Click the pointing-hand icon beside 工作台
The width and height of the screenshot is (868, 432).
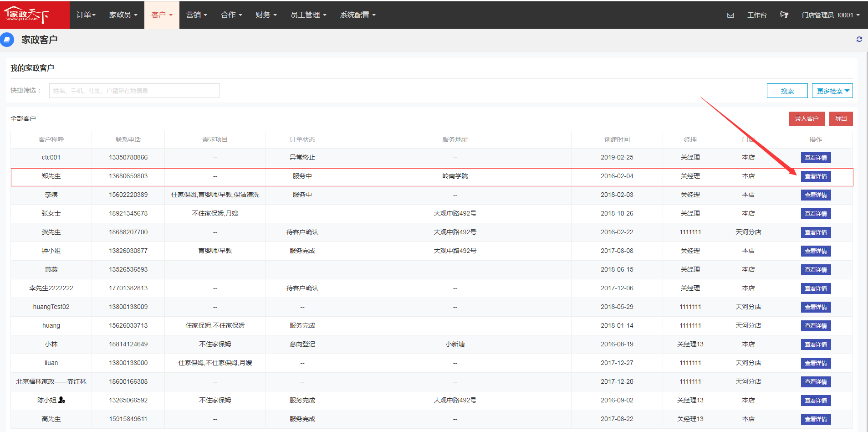point(784,15)
